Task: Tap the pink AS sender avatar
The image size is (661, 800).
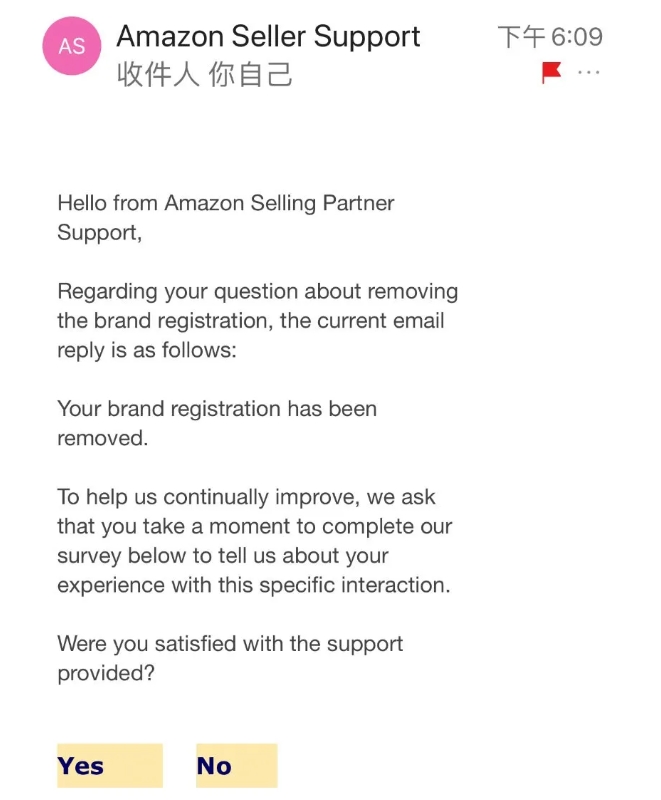Action: pyautogui.click(x=71, y=48)
